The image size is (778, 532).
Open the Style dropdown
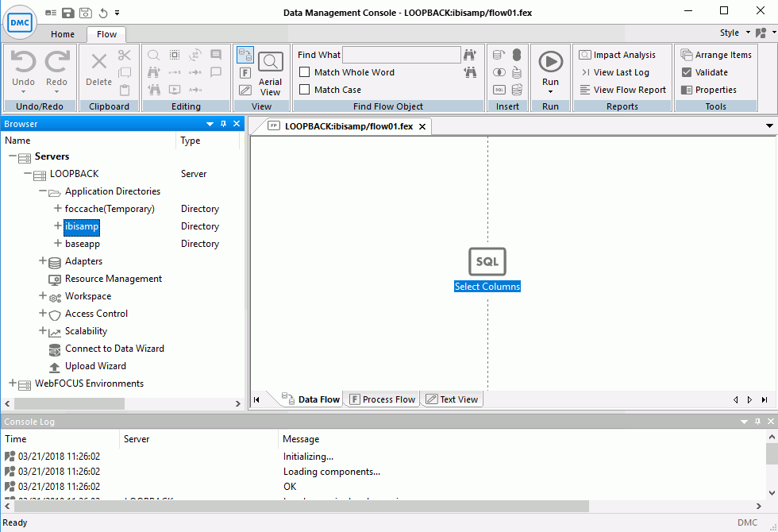click(x=748, y=33)
